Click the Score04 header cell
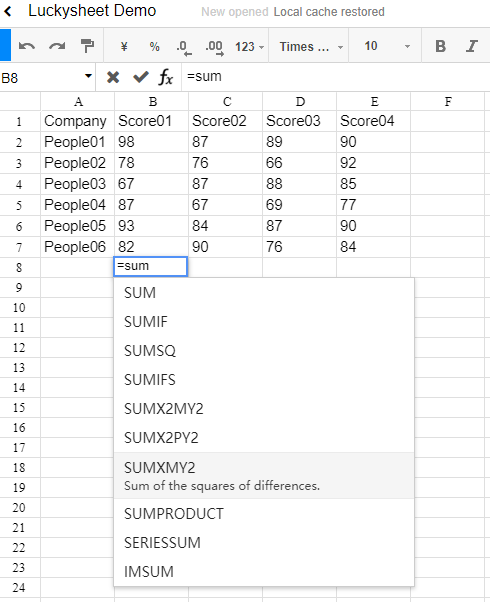 click(374, 121)
